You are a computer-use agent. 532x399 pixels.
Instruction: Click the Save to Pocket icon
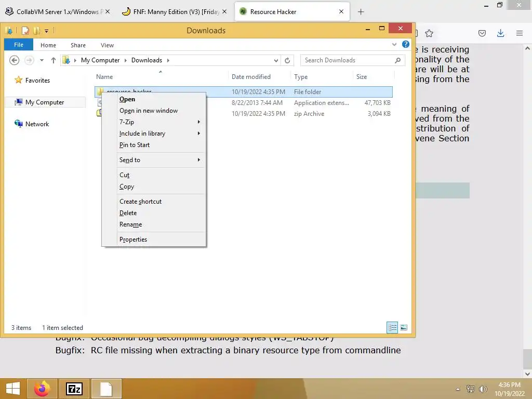point(482,33)
